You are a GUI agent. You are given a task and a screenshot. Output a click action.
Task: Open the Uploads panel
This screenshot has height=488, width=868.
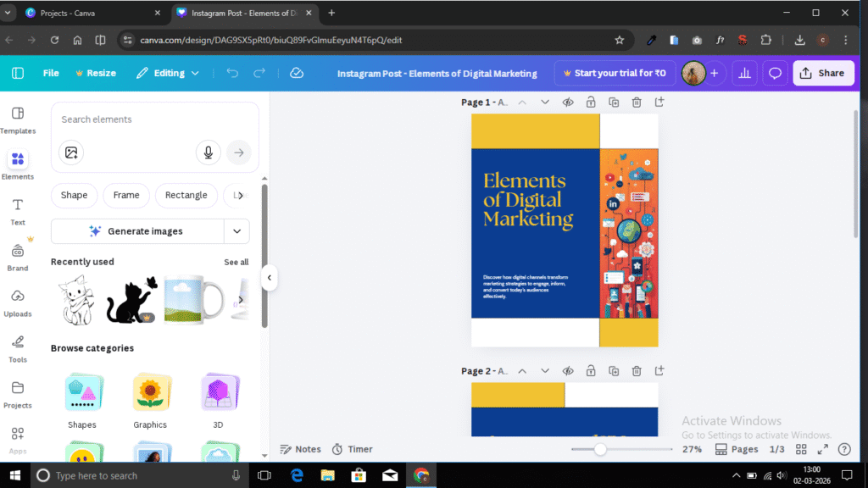18,302
